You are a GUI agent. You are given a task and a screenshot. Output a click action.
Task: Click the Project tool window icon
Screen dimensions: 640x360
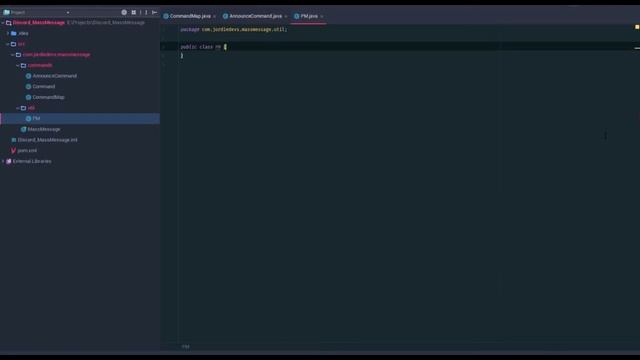(7, 12)
